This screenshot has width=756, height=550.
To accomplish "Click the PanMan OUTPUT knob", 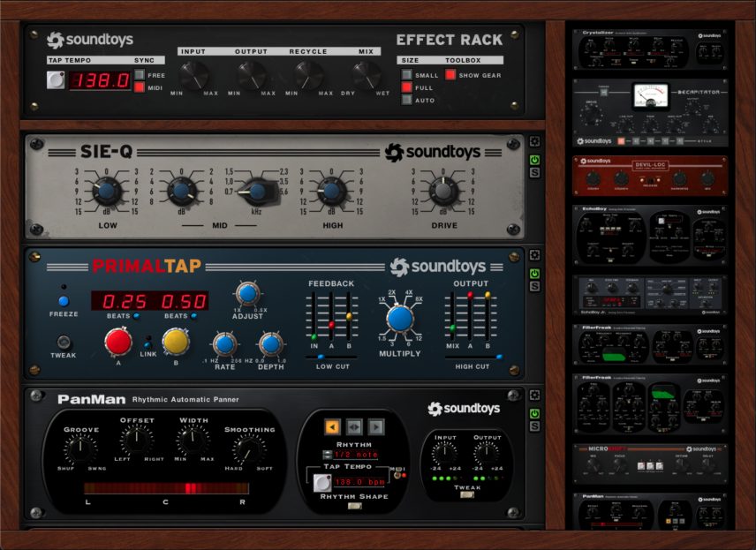I will point(486,454).
